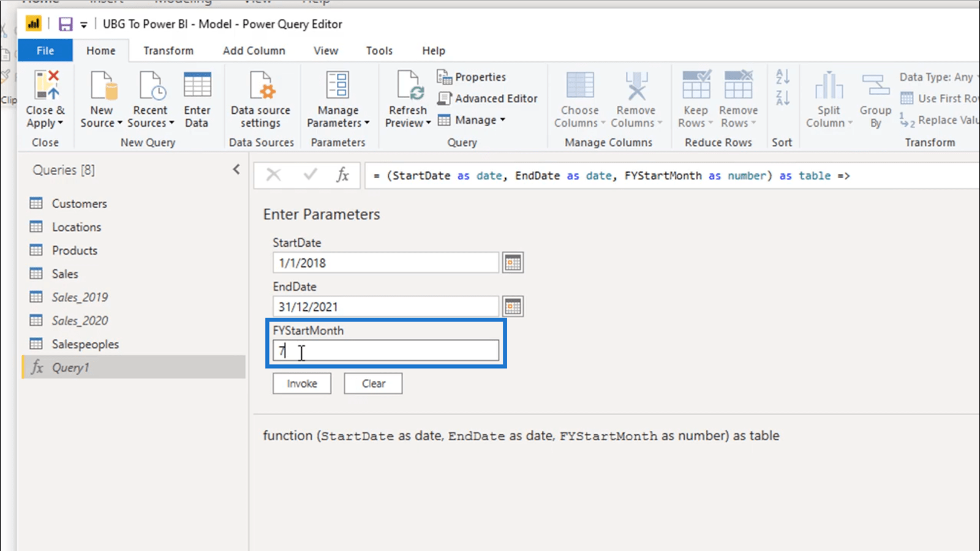Switch to the Home tab
The width and height of the screenshot is (980, 551).
pyautogui.click(x=100, y=51)
